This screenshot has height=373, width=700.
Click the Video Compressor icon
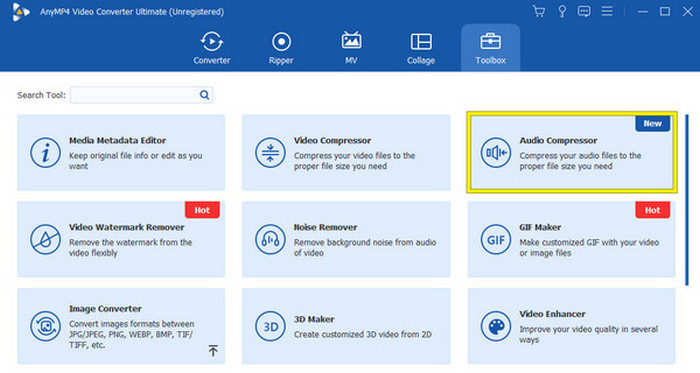click(270, 153)
